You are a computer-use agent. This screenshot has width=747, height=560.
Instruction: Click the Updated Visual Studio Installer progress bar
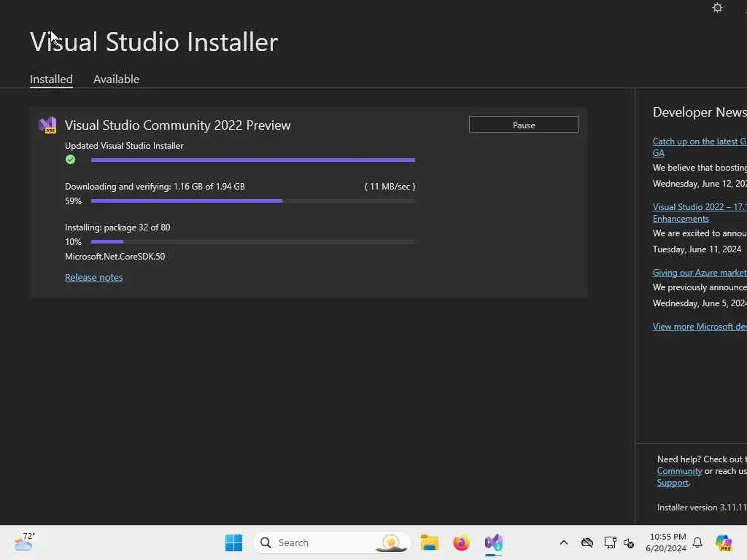tap(253, 160)
